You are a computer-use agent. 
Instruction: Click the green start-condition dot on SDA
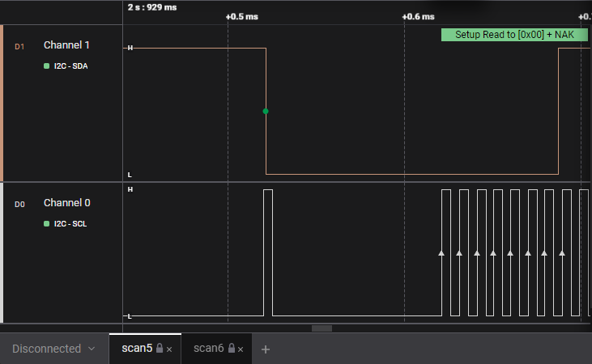coord(266,111)
